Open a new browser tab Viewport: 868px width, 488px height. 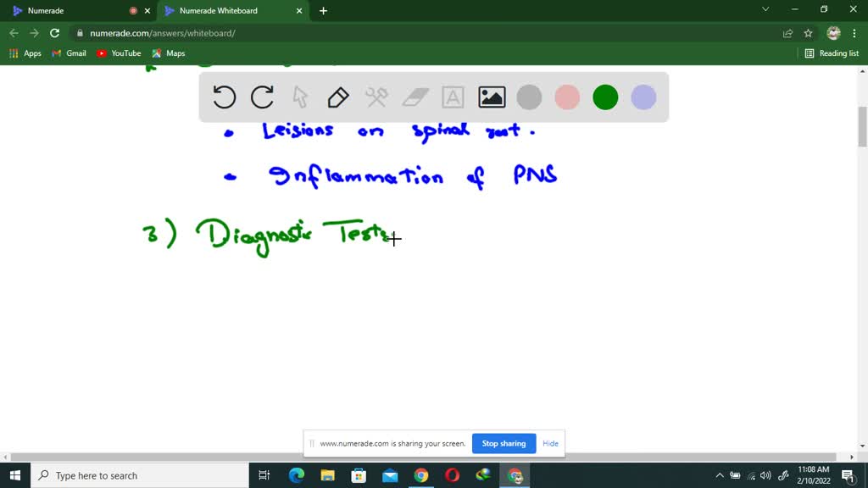[x=323, y=10]
